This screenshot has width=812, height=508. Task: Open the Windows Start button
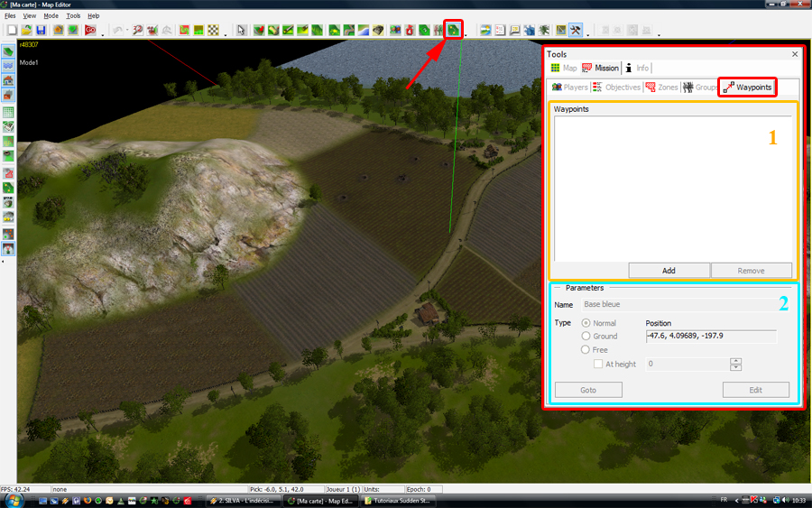(x=13, y=501)
